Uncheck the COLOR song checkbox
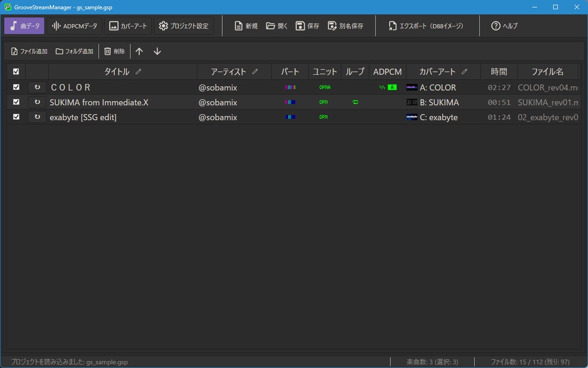 16,87
